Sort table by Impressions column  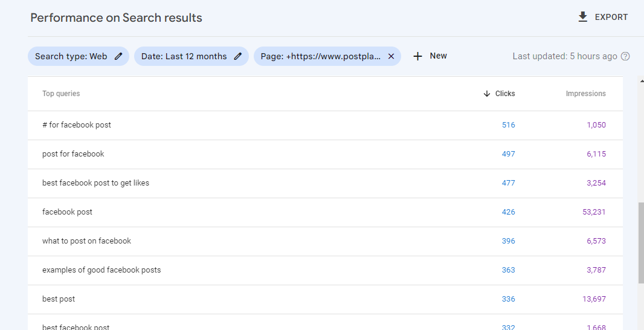click(x=585, y=94)
